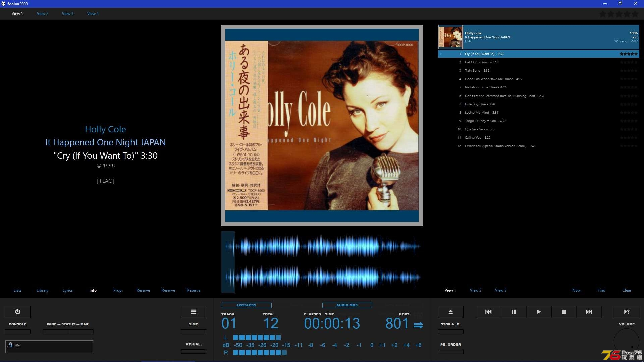Click the elapsed time display 00:00:13

pos(332,324)
